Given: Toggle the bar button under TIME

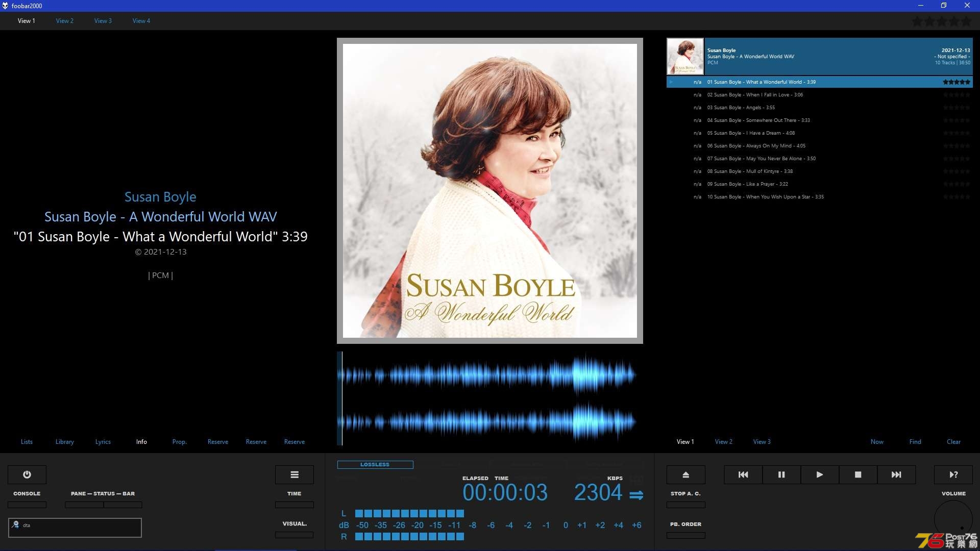Looking at the screenshot, I should (x=295, y=505).
